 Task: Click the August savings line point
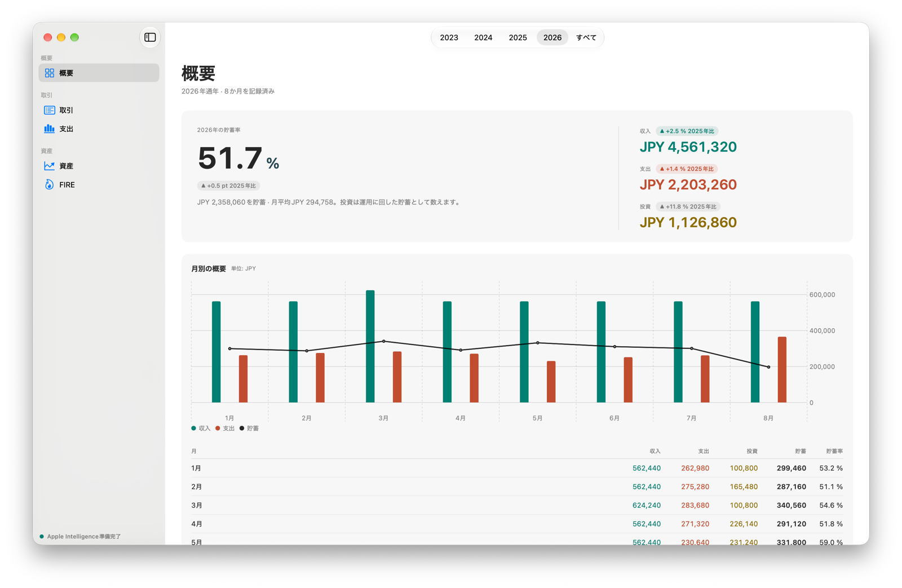[x=769, y=367]
